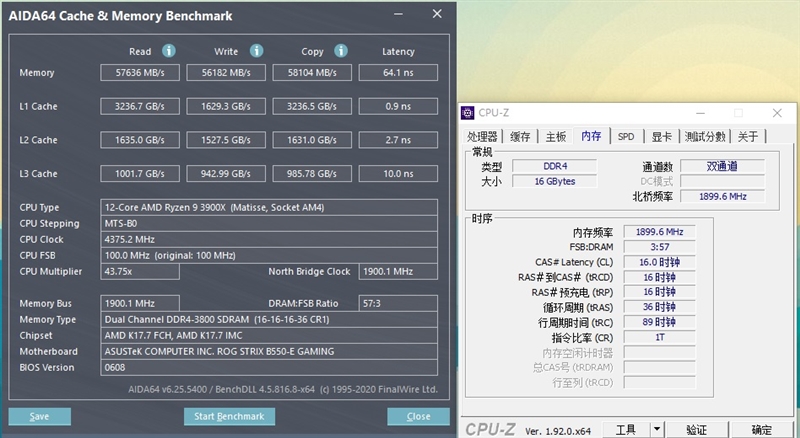Click the 工具 button in CPU-Z
The height and width of the screenshot is (438, 800).
626,430
